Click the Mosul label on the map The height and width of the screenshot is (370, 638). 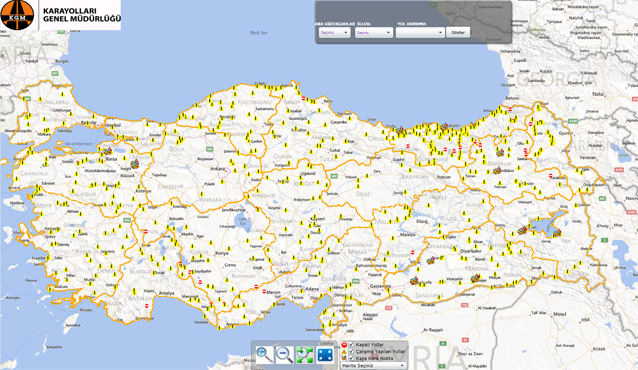point(559,314)
